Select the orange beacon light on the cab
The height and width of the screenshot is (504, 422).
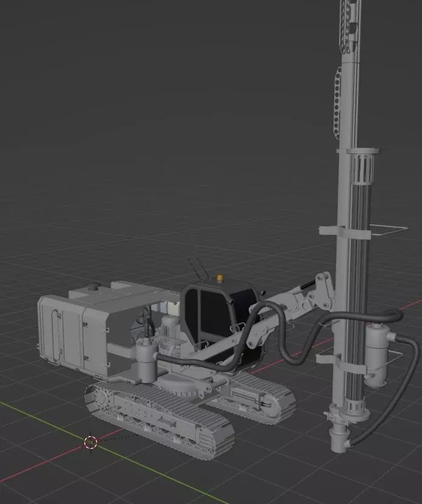[220, 279]
